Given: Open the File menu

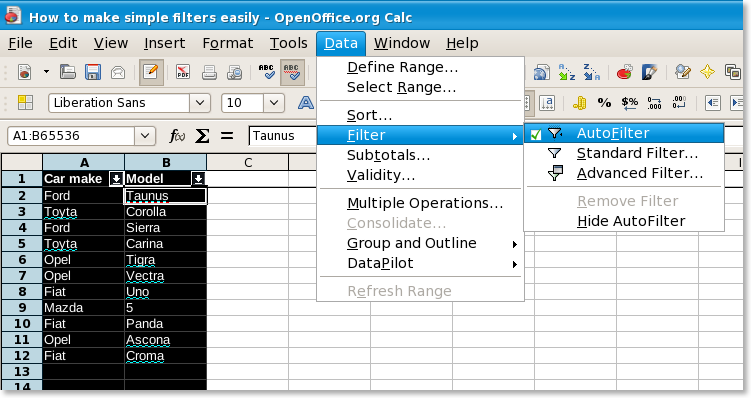Looking at the screenshot, I should click(x=20, y=43).
